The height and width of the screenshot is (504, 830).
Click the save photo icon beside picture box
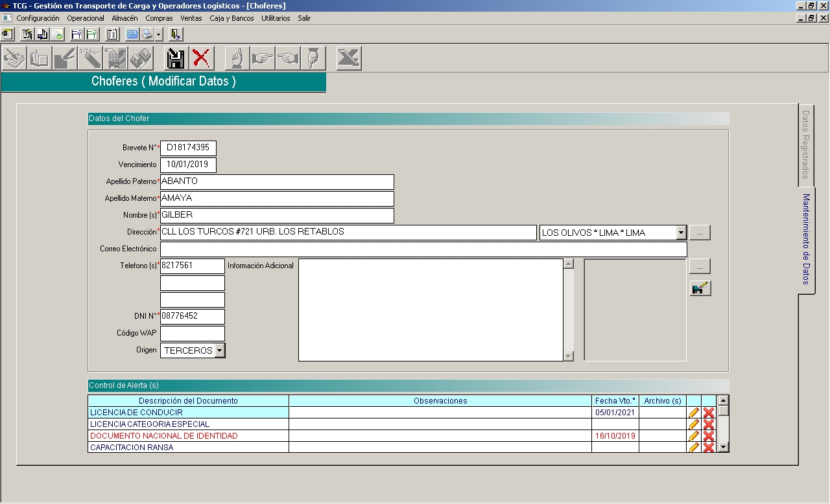point(700,289)
